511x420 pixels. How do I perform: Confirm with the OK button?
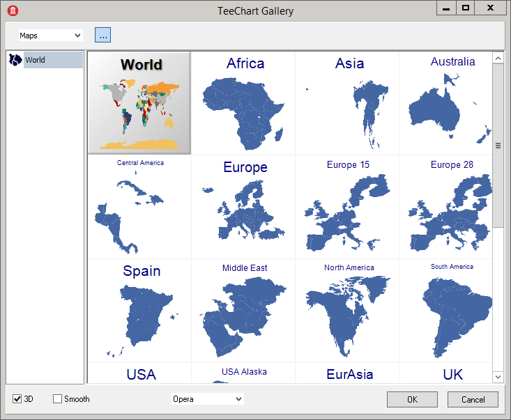[x=412, y=400]
